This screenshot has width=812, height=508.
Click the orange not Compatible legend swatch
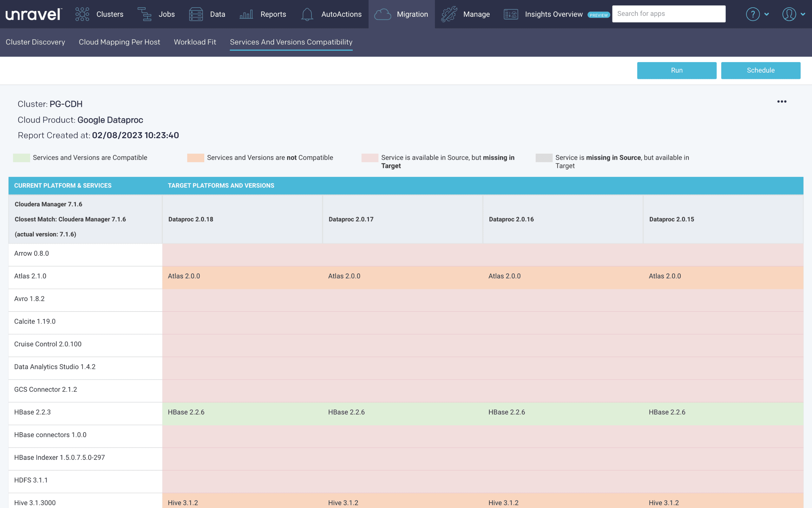tap(196, 158)
